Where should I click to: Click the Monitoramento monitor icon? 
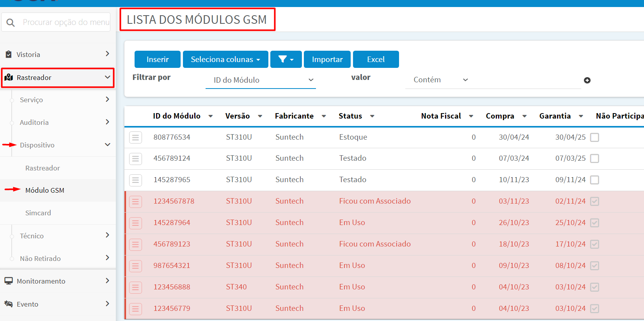click(9, 281)
